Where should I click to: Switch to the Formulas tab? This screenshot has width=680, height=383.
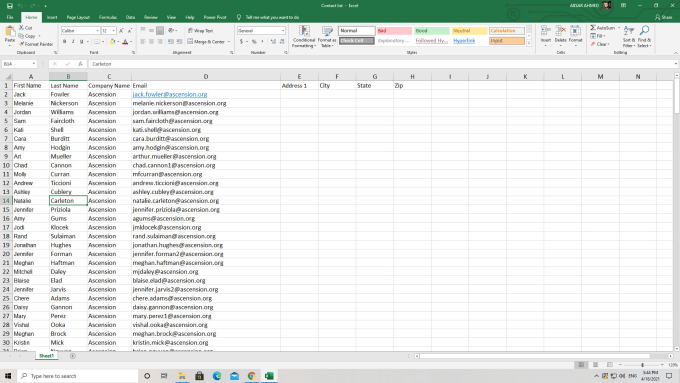(108, 17)
